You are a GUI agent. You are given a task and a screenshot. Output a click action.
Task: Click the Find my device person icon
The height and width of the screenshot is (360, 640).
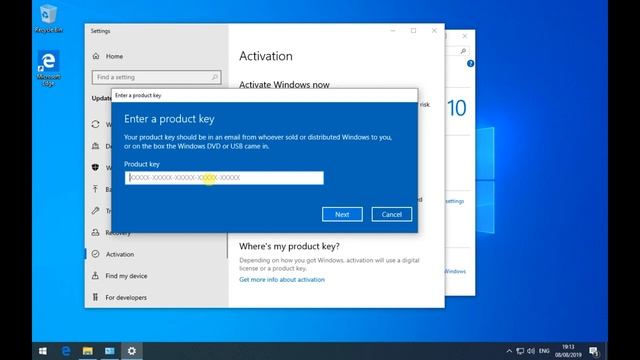click(96, 276)
